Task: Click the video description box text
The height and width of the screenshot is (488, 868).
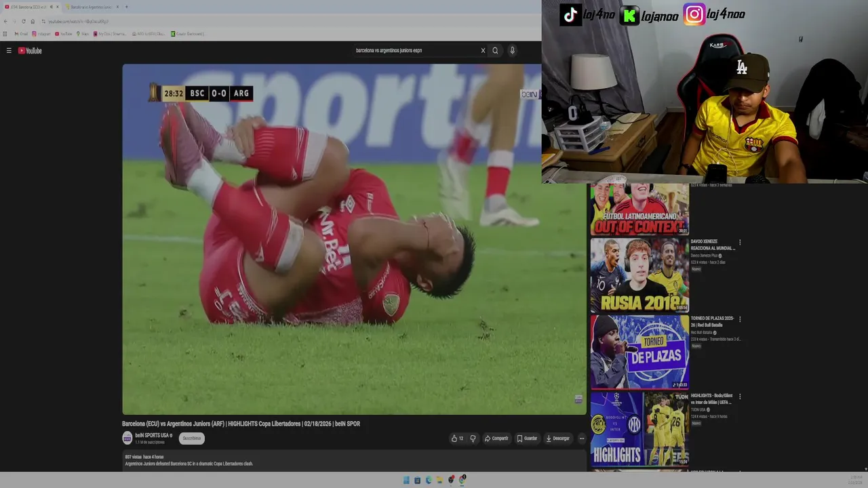Action: (x=189, y=464)
